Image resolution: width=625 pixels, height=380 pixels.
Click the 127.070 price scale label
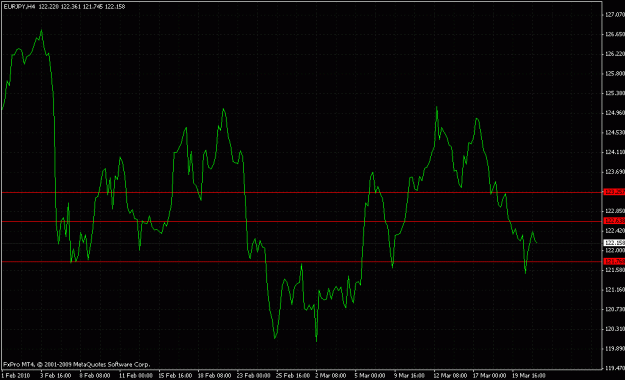(x=615, y=15)
